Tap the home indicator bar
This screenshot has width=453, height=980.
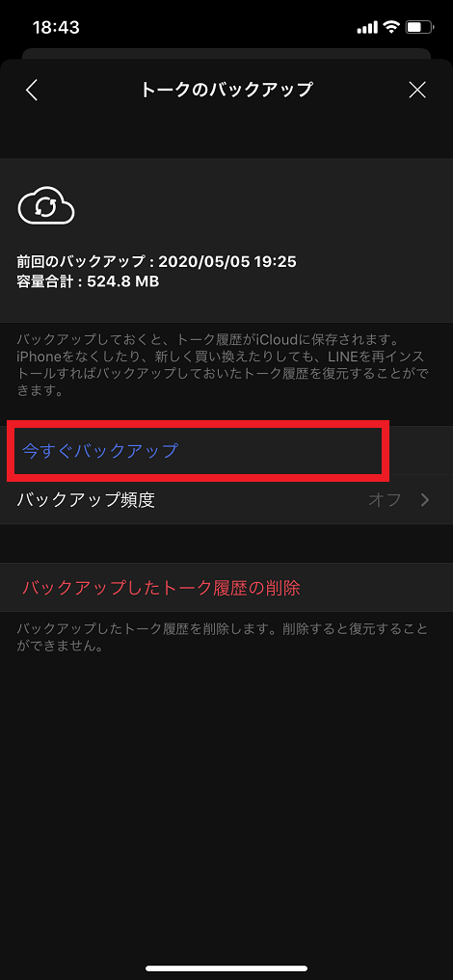226,968
